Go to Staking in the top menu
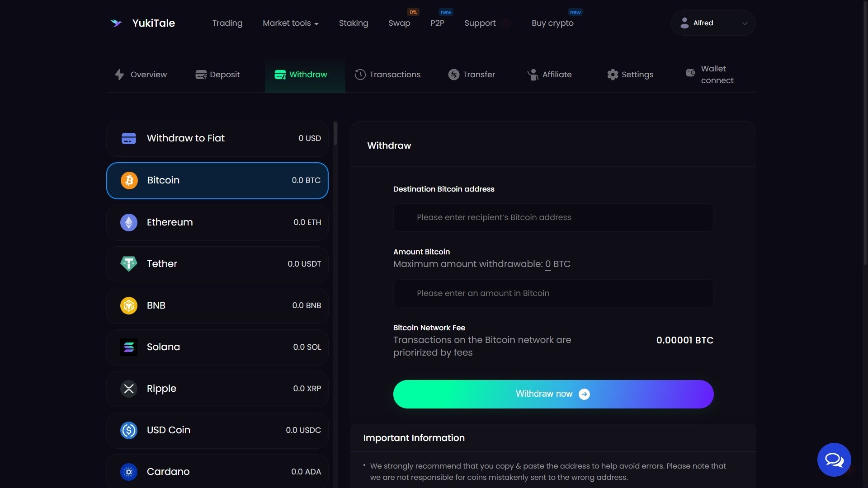 click(353, 23)
